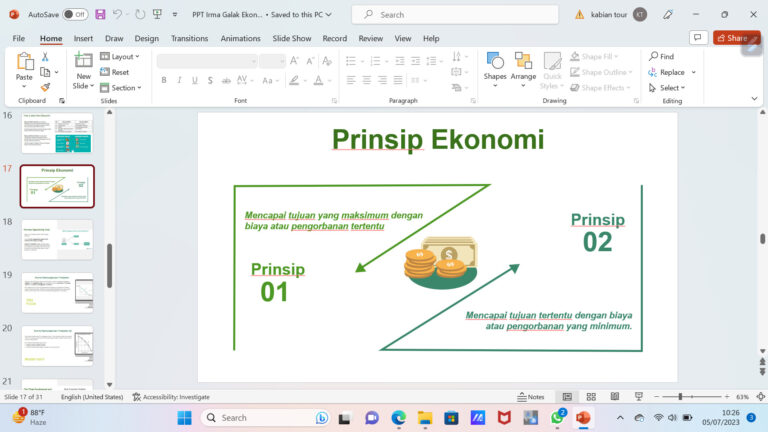The height and width of the screenshot is (432, 768).
Task: Expand the Select dropdown in Editing
Action: (x=672, y=87)
